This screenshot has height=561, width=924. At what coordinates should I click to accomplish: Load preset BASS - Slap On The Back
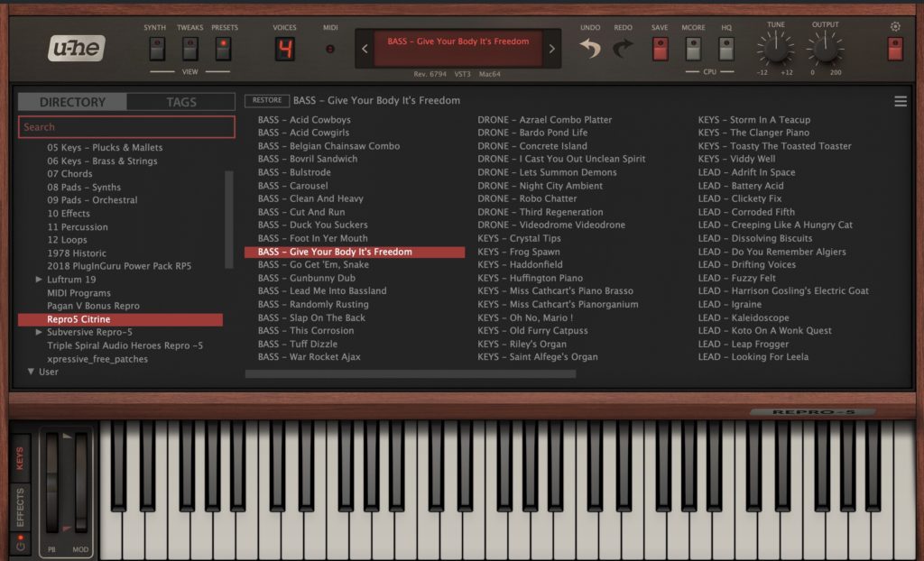pyautogui.click(x=311, y=317)
